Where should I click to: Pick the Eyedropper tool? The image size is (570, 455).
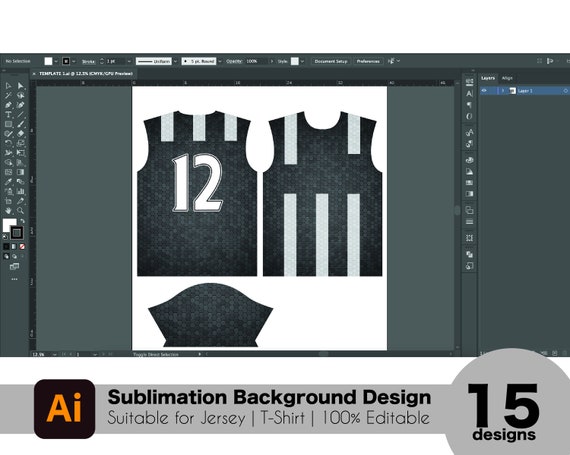pyautogui.click(x=8, y=182)
